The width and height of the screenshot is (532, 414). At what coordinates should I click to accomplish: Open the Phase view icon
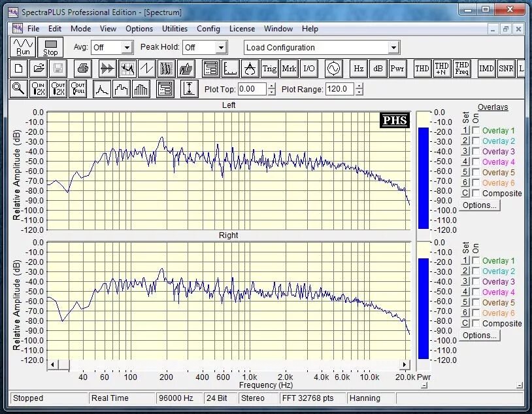pyautogui.click(x=147, y=69)
